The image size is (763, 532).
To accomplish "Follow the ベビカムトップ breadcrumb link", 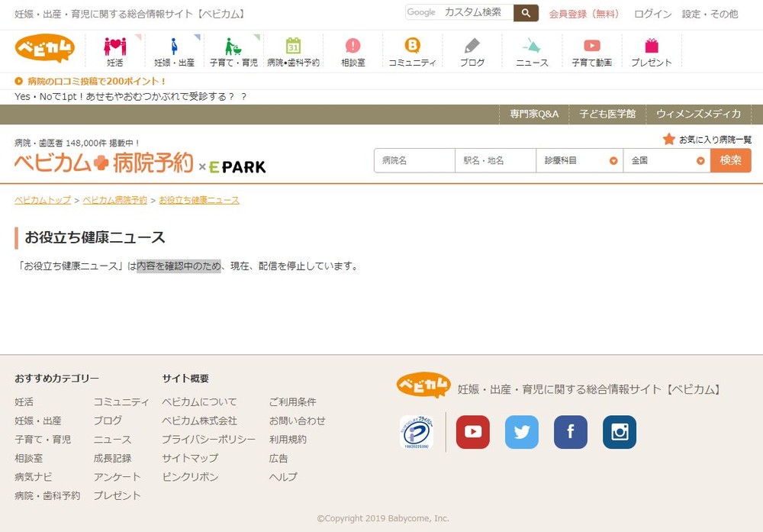I will coord(43,200).
